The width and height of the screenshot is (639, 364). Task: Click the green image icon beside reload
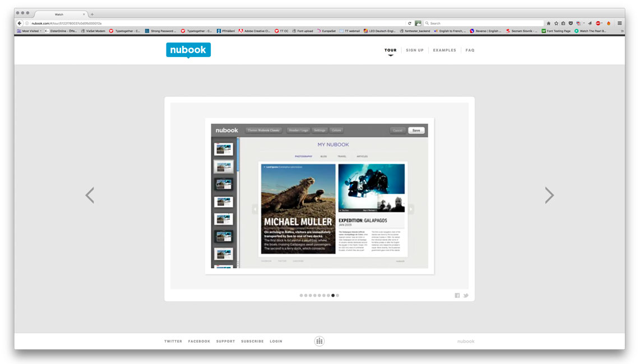(x=418, y=23)
